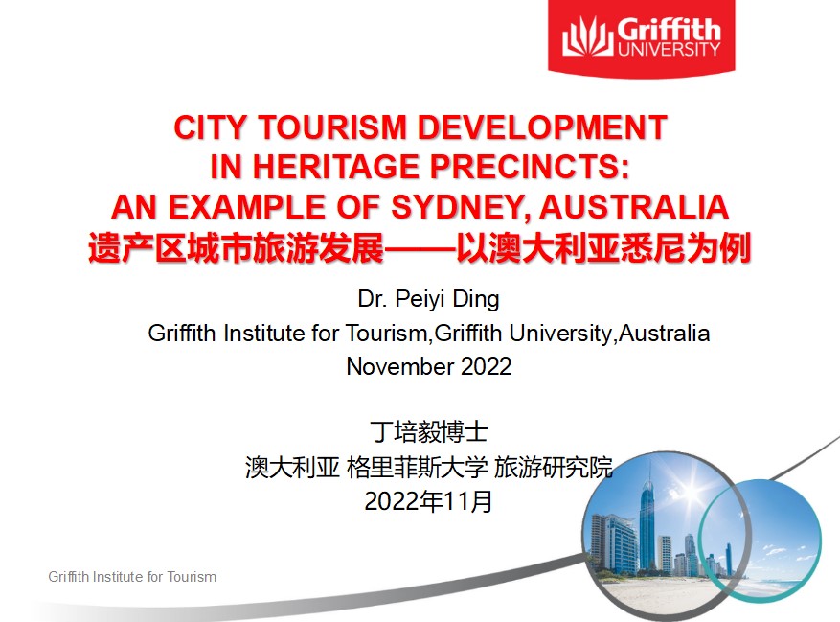Click the Griffith University book emblem icon

coord(586,37)
